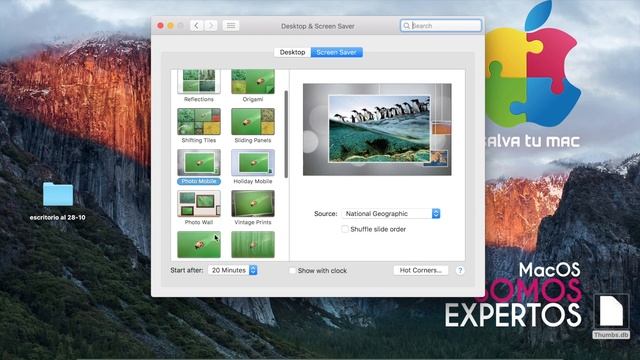Choose the Sliding Panels screen saver
The width and height of the screenshot is (640, 360).
click(x=253, y=122)
